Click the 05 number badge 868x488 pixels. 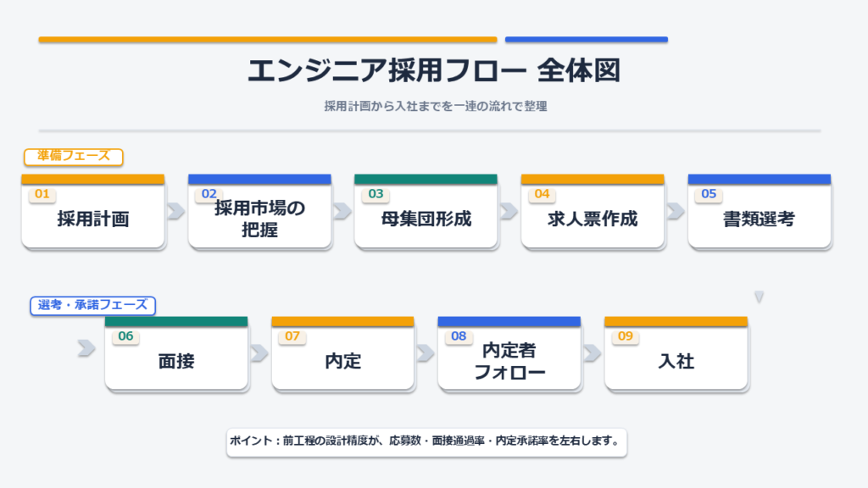point(709,195)
